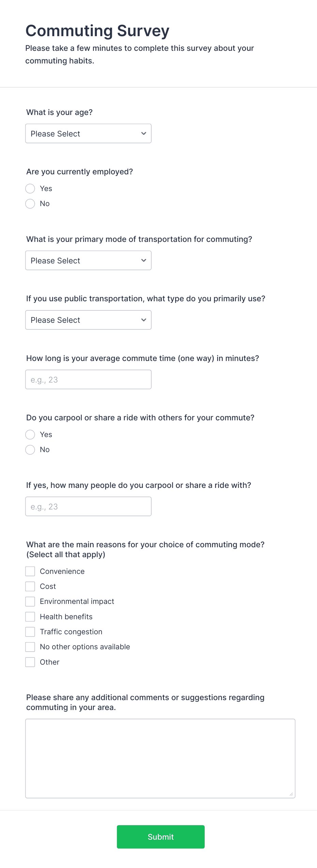Enable the Traffic congestion checkbox
This screenshot has width=317, height=868.
click(x=30, y=632)
